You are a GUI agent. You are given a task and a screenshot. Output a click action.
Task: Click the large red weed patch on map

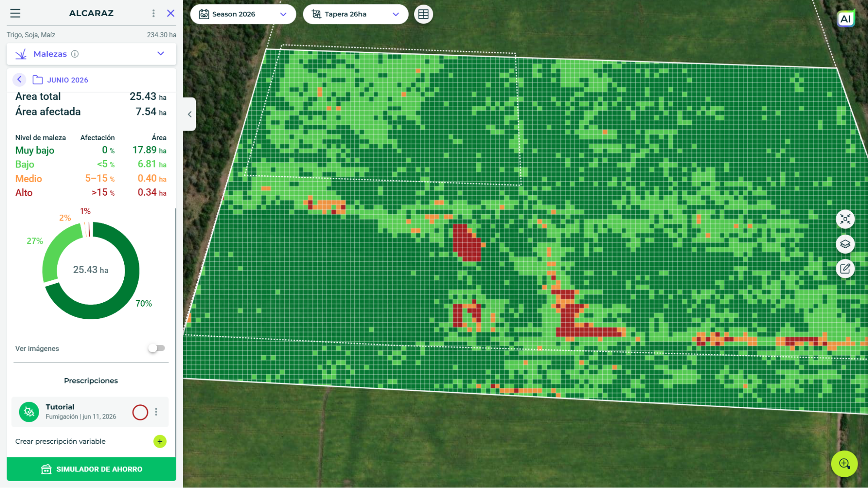pyautogui.click(x=466, y=243)
